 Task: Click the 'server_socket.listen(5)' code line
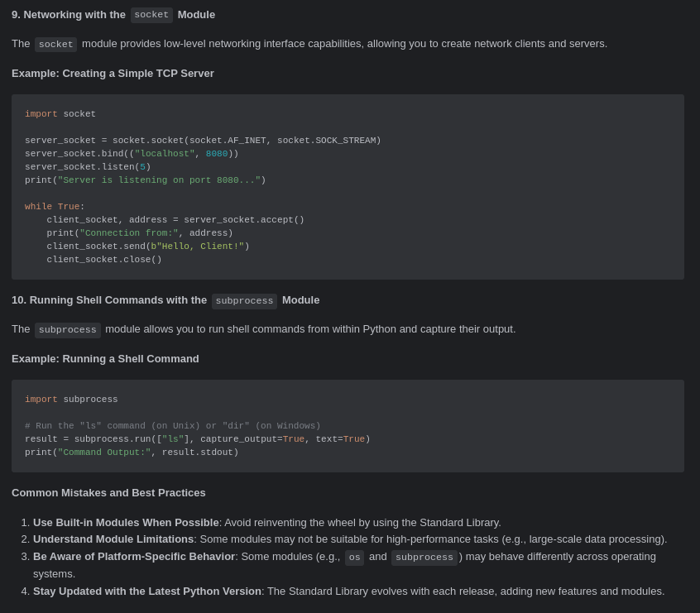click(x=88, y=167)
